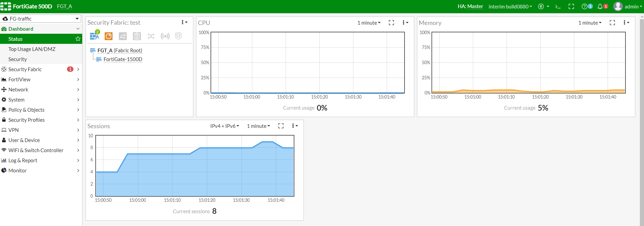The width and height of the screenshot is (644, 226).
Task: Toggle the favorite star on Status
Action: 78,39
